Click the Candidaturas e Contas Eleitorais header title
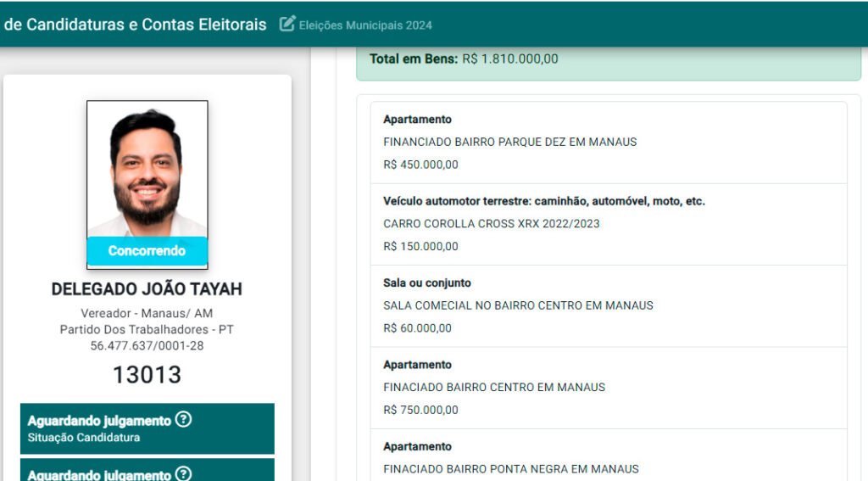Screen dimensions: 868x481 (136, 24)
